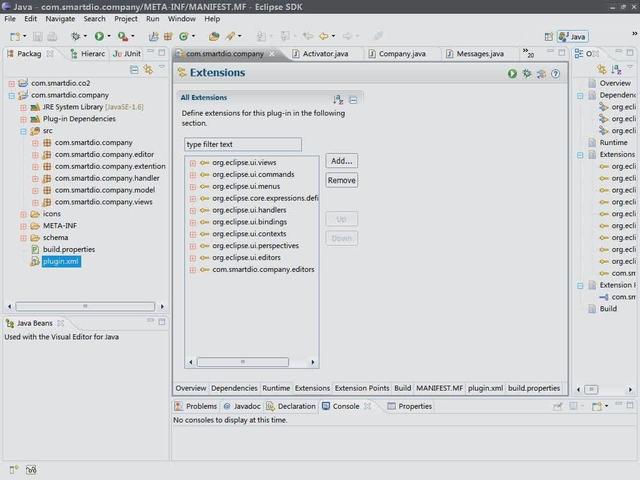Viewport: 640px width, 480px height.
Task: Click the type filter text field
Action: [x=243, y=144]
